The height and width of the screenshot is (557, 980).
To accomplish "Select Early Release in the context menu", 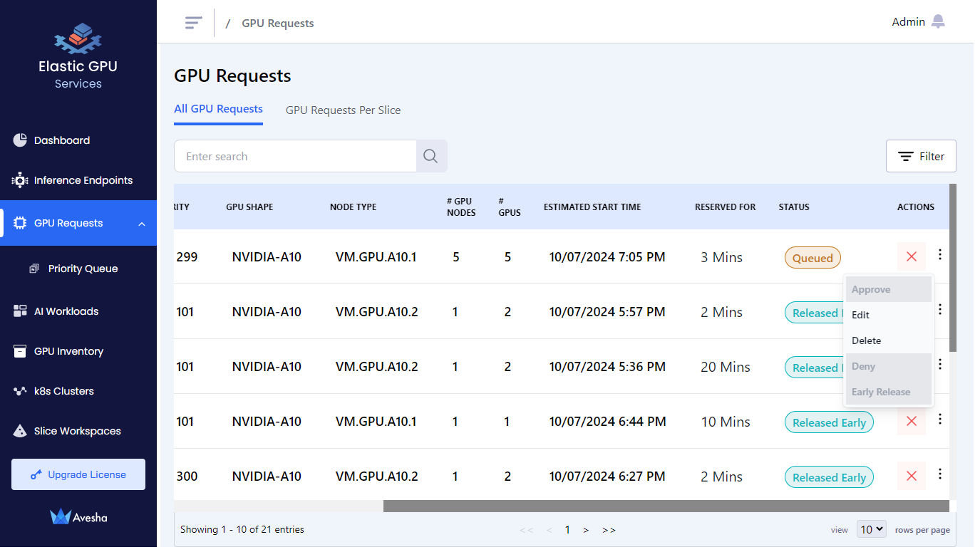I will click(888, 392).
